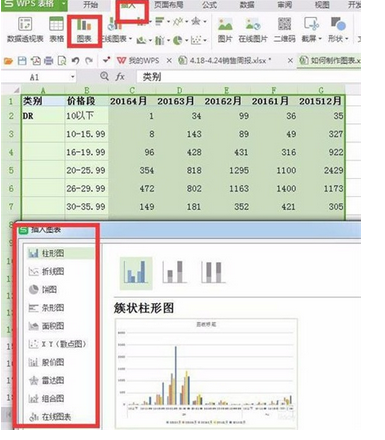This screenshot has width=385, height=440.
Task: Insert a 二维码 QR code
Action: pyautogui.click(x=284, y=30)
